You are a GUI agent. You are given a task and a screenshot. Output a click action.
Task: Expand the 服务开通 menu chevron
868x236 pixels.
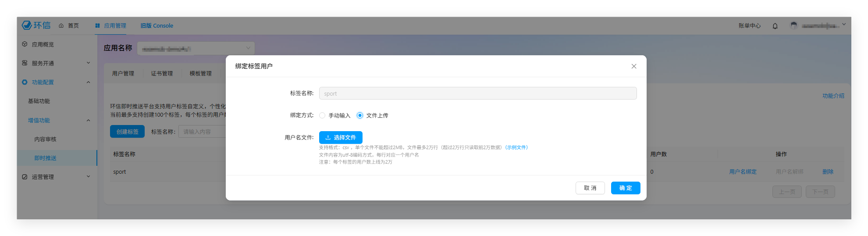coord(88,63)
